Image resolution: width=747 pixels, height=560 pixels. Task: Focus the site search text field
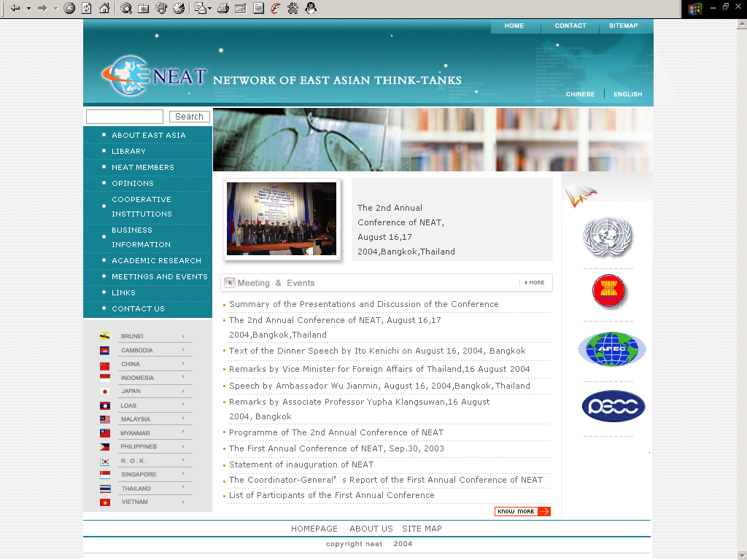pos(125,117)
